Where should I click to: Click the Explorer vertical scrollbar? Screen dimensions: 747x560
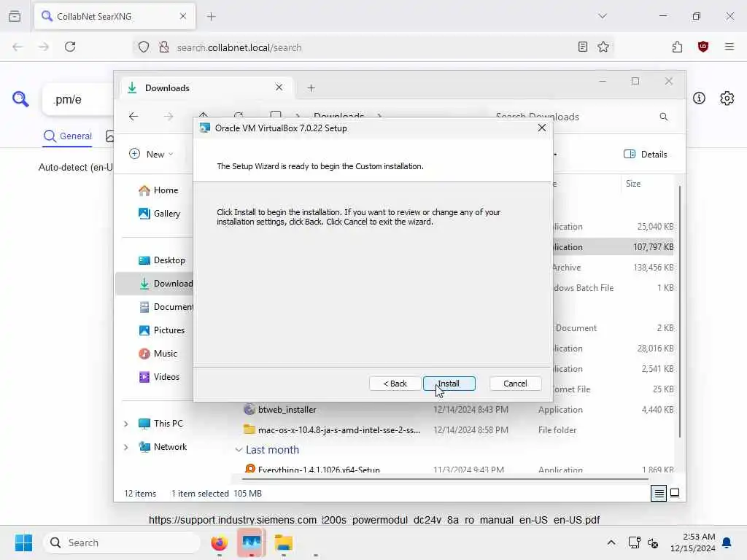pos(679,312)
